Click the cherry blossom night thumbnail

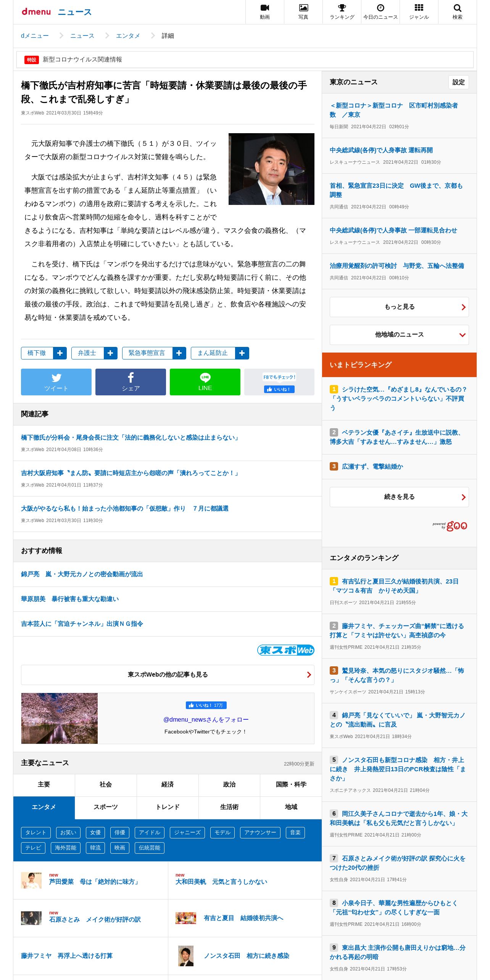point(60,718)
